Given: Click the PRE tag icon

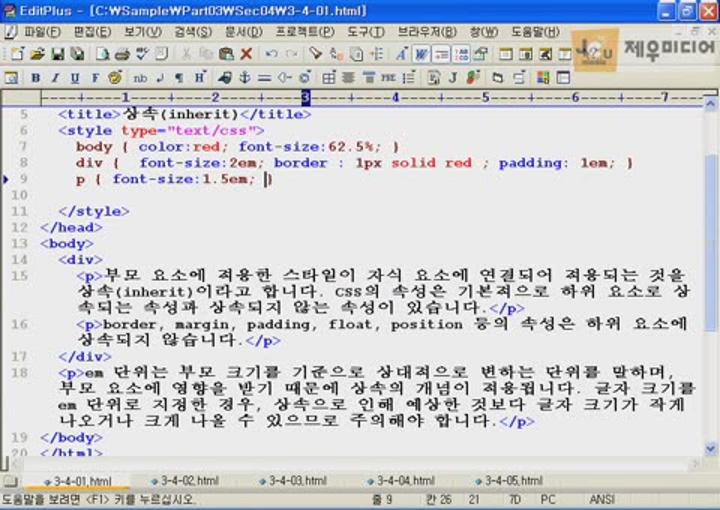Looking at the screenshot, I should pyautogui.click(x=388, y=78).
